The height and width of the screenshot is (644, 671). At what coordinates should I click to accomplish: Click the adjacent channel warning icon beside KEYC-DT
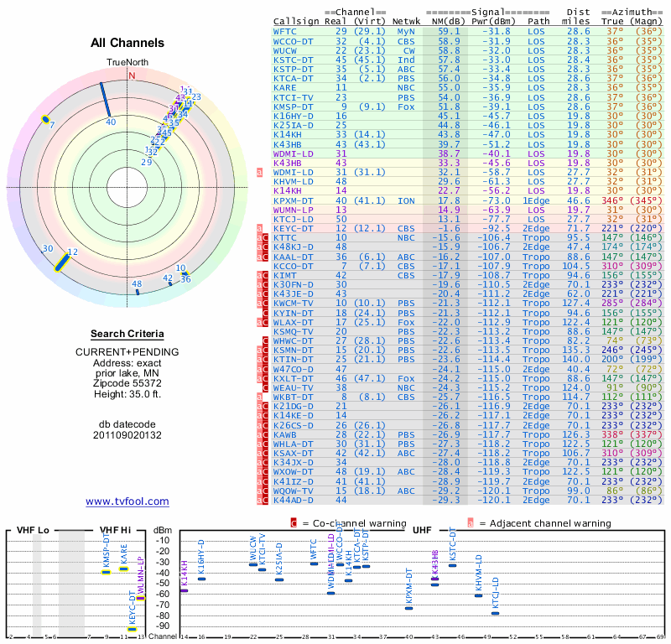click(260, 228)
